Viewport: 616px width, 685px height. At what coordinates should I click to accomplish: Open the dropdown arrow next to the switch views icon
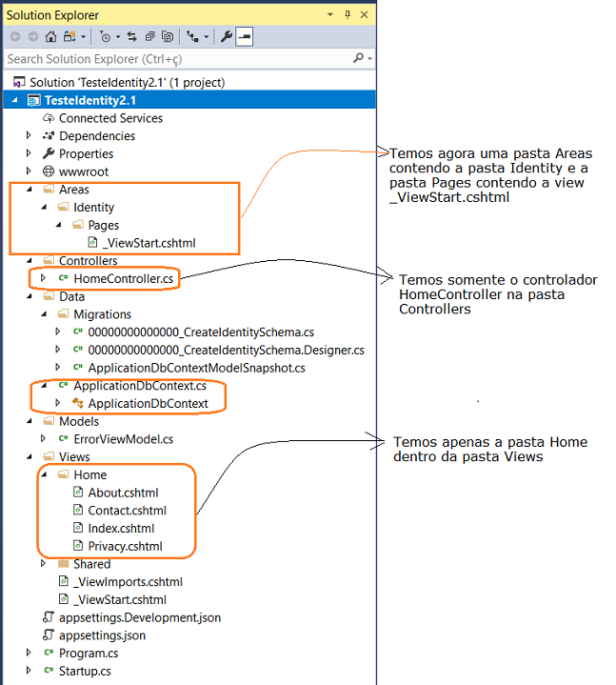83,37
